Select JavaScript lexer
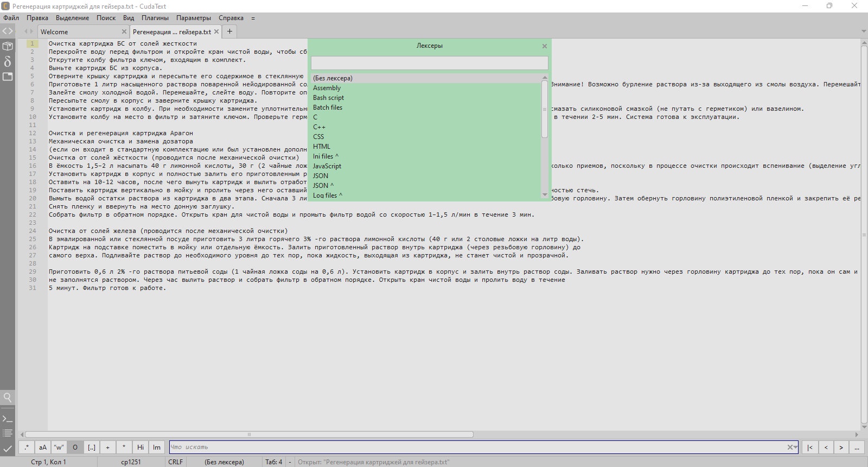 coord(426,166)
